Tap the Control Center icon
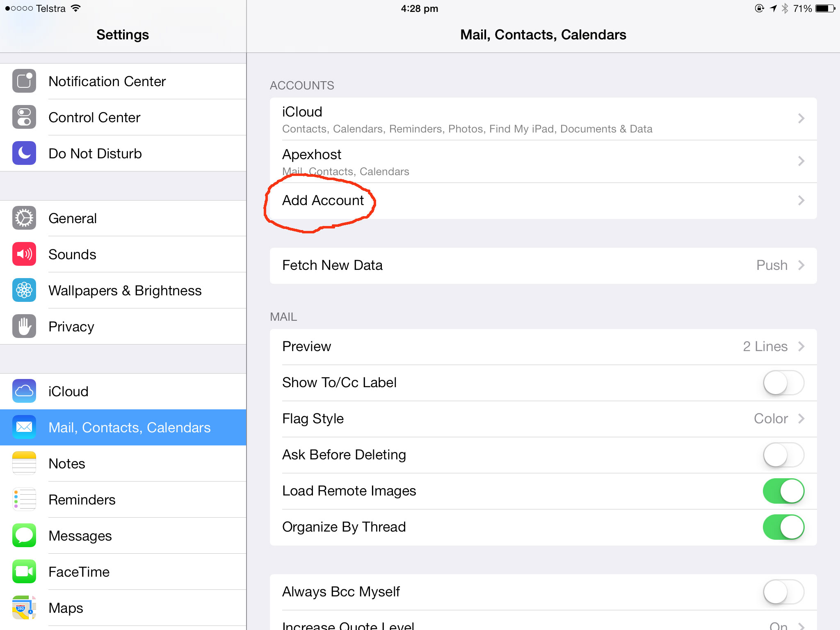The height and width of the screenshot is (630, 840). click(24, 117)
